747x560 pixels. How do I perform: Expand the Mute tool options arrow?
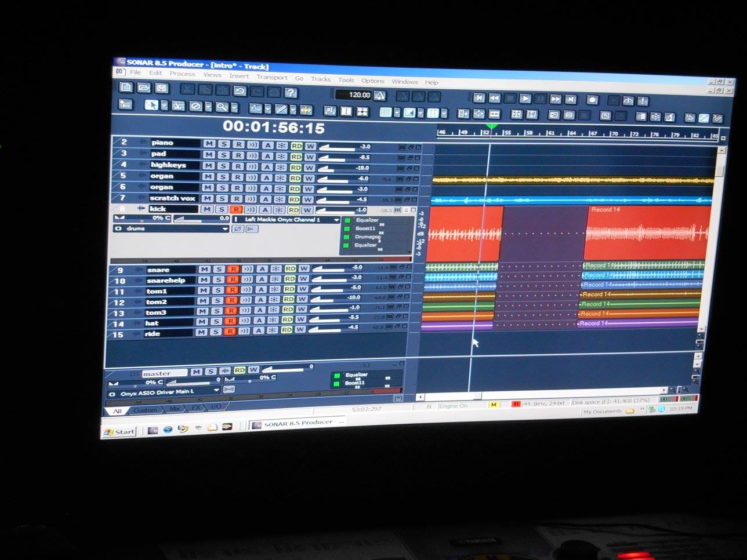click(x=208, y=107)
